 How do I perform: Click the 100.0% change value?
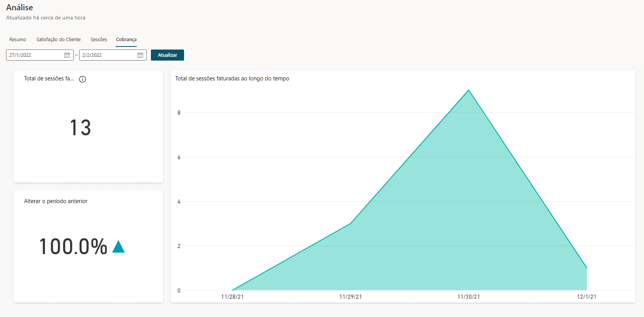pos(73,247)
